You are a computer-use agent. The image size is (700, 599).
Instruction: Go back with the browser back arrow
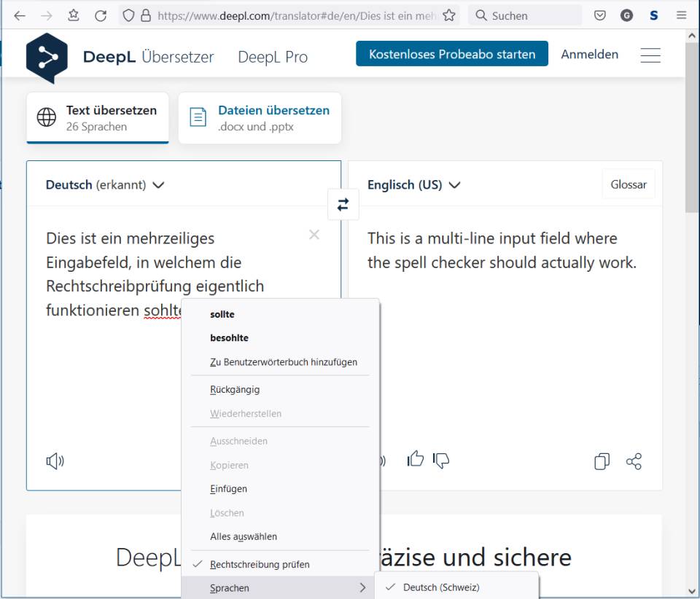pyautogui.click(x=20, y=16)
